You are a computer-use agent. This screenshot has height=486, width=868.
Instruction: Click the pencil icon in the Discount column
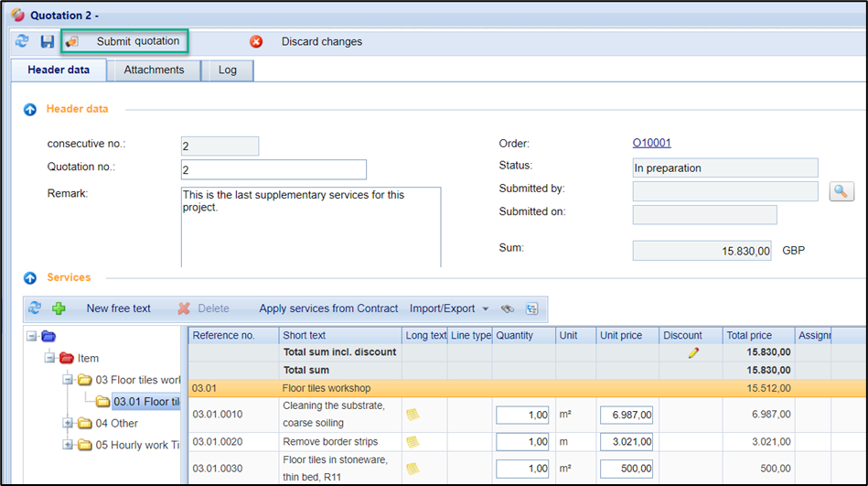[x=693, y=352]
